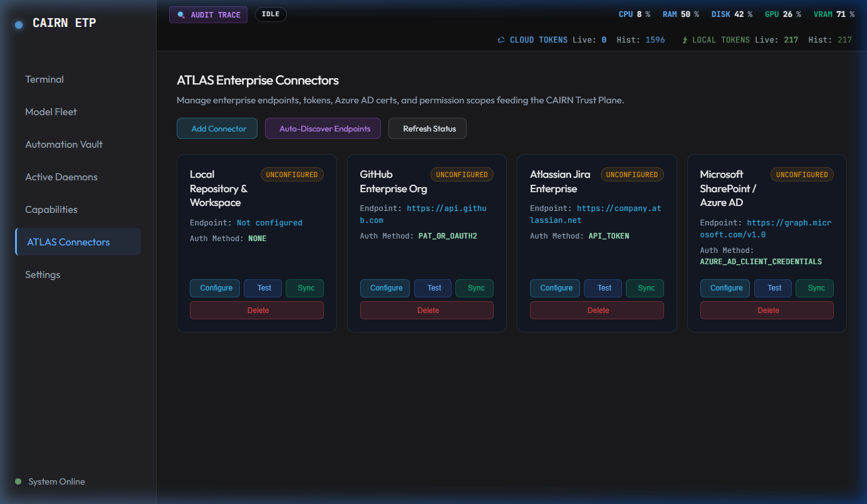Click the UNCONFIGURED badge on Microsoft SharePoint card
Image resolution: width=867 pixels, height=504 pixels.
click(802, 175)
